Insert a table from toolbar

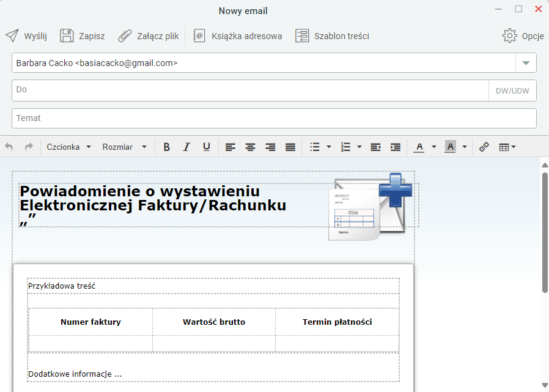coord(504,147)
